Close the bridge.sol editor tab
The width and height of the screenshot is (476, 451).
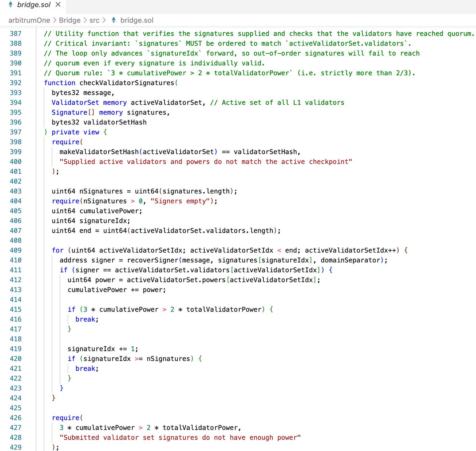click(58, 5)
